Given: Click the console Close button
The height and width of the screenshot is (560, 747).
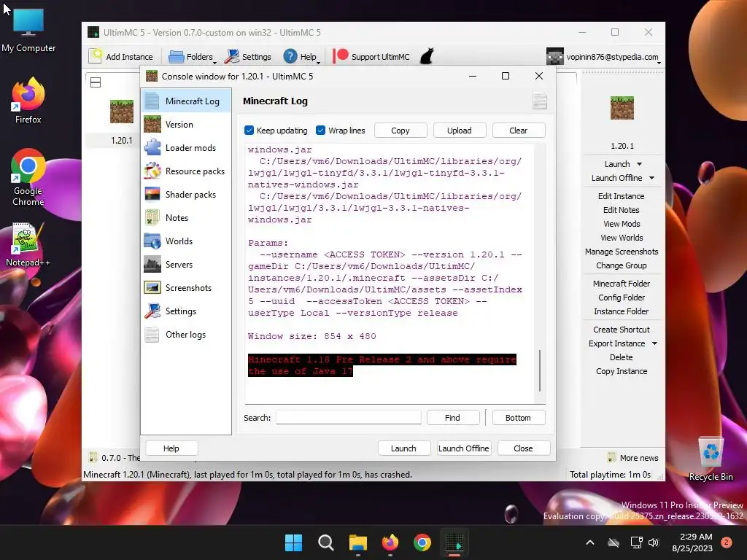Looking at the screenshot, I should coord(524,448).
